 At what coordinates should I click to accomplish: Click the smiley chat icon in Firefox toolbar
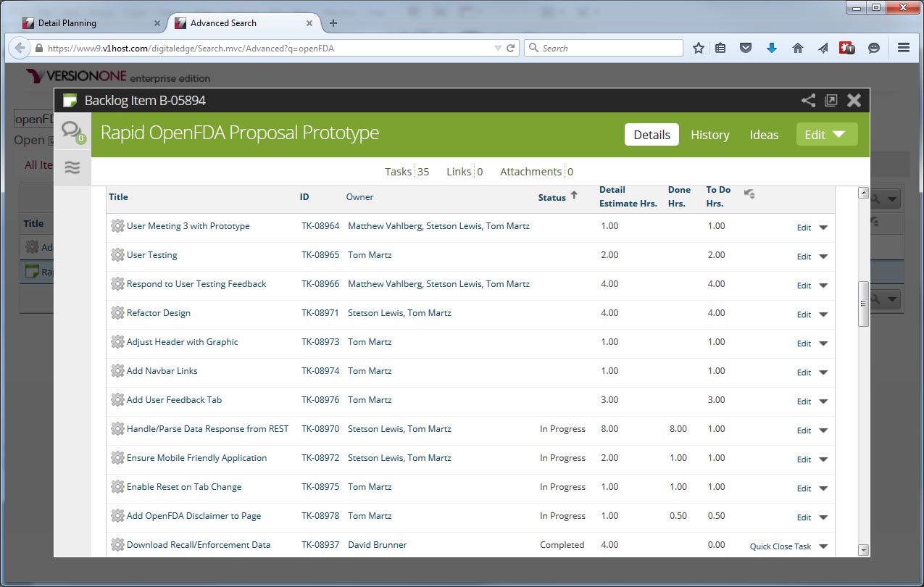874,48
